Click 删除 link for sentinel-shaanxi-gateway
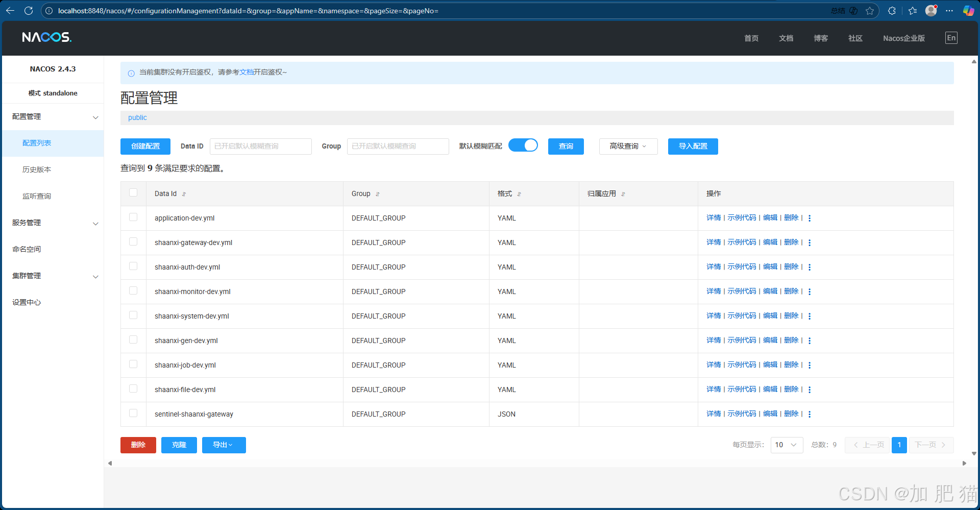 (x=791, y=414)
